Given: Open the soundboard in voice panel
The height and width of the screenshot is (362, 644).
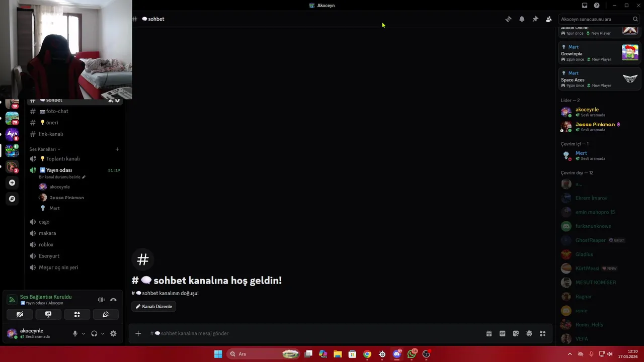Looking at the screenshot, I should 106,314.
